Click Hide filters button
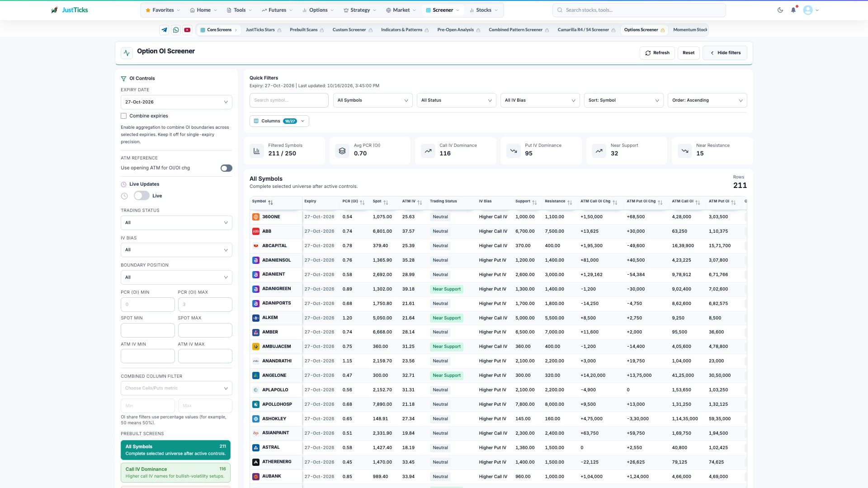Image resolution: width=868 pixels, height=488 pixels. click(x=725, y=53)
